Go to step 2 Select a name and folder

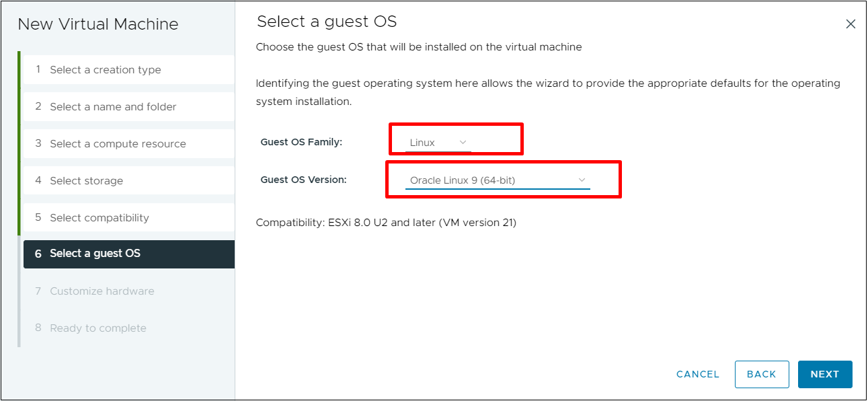click(113, 107)
